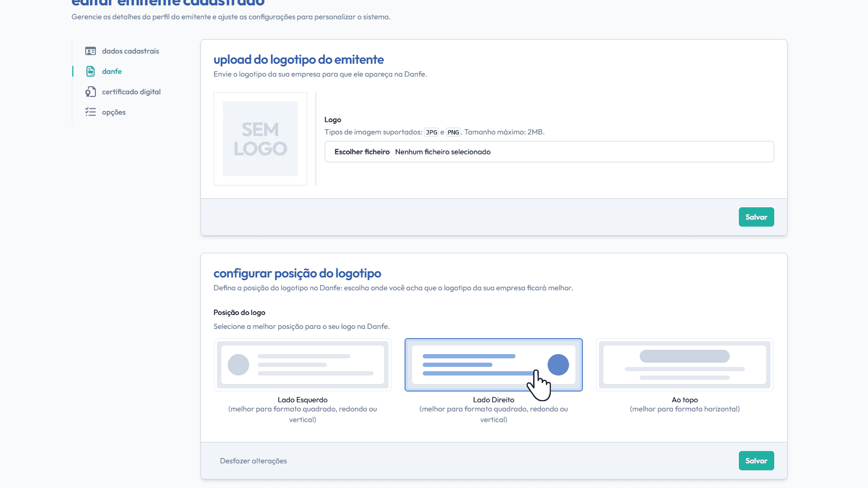
Task: Open the dados cadastrais menu label
Action: point(130,51)
